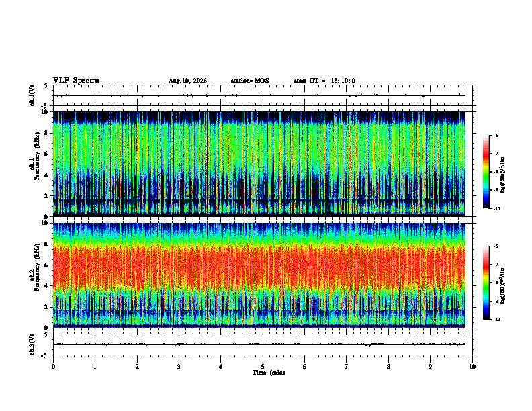Click the 0 minute tick on the time axis
Image resolution: width=532 pixels, height=411 pixels.
tap(53, 367)
